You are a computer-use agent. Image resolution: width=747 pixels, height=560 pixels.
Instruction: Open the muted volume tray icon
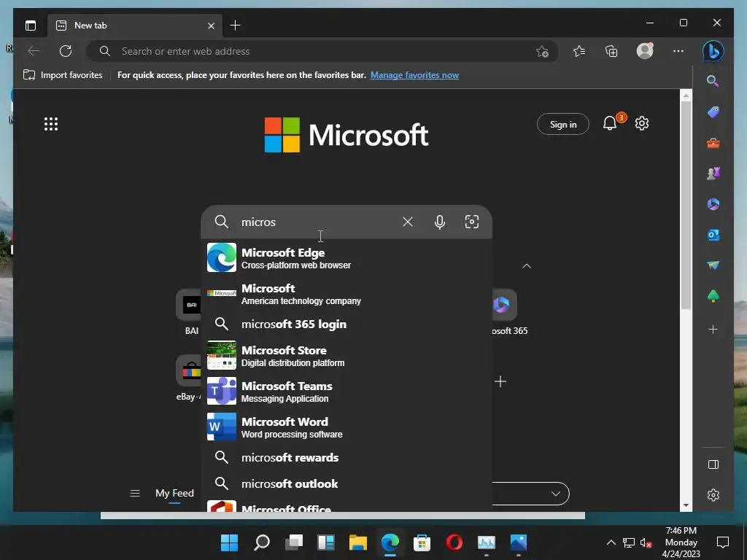point(646,542)
